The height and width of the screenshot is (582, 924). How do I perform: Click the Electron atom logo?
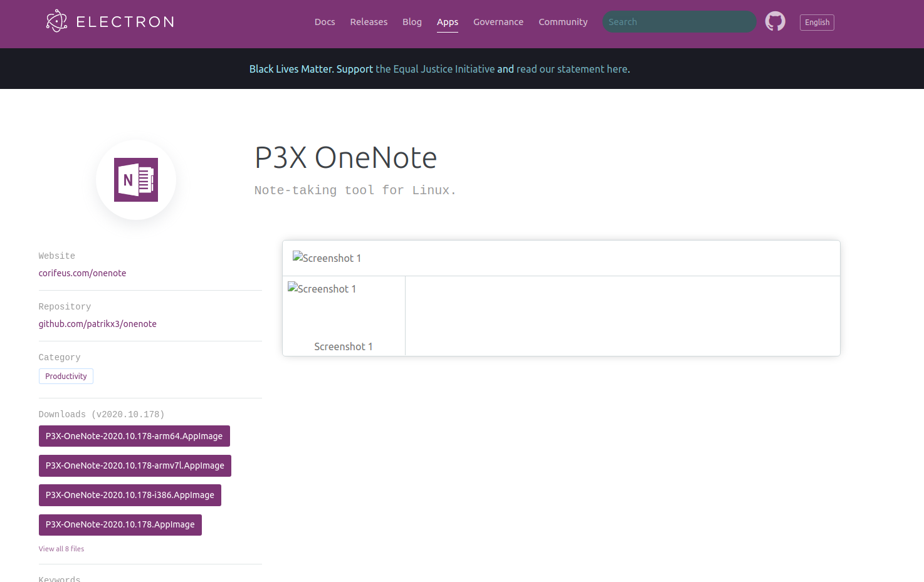tap(56, 21)
